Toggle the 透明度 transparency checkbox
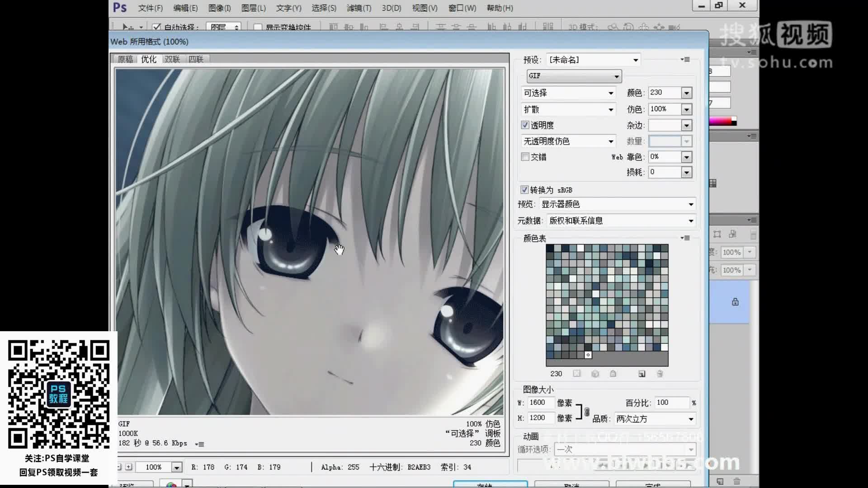Image resolution: width=868 pixels, height=488 pixels. (525, 125)
